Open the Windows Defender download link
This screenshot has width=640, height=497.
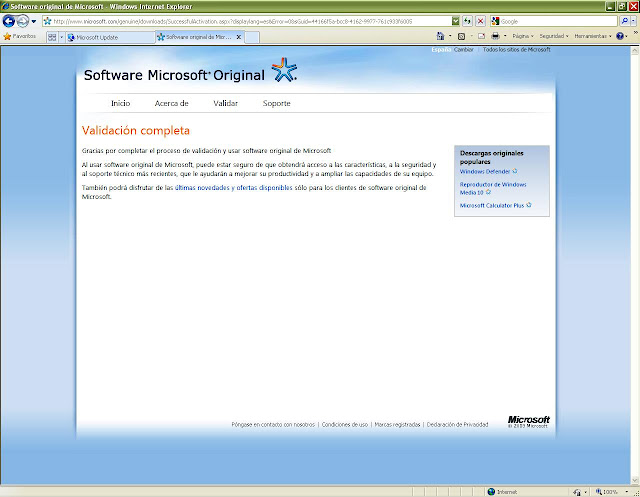[x=485, y=172]
